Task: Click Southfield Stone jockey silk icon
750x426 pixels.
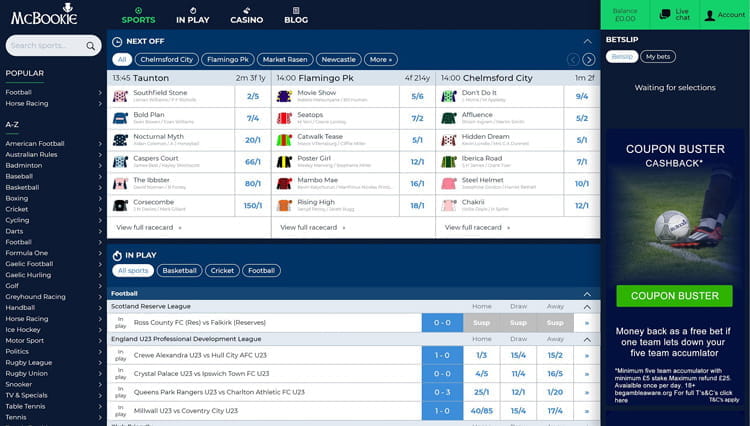Action: 120,96
